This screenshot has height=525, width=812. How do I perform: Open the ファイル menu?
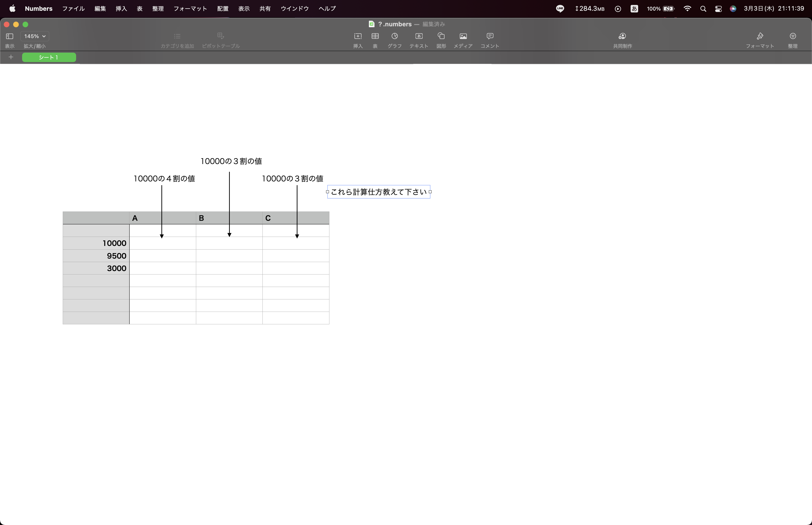[73, 8]
